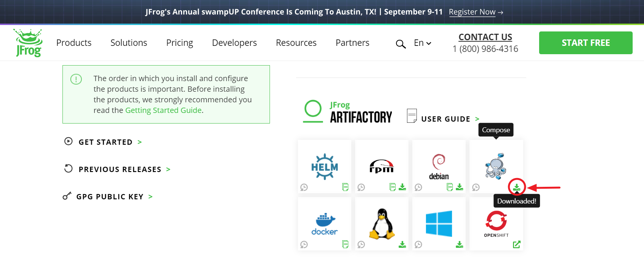This screenshot has height=277, width=644.
Task: Click the START FREE button
Action: pos(585,43)
